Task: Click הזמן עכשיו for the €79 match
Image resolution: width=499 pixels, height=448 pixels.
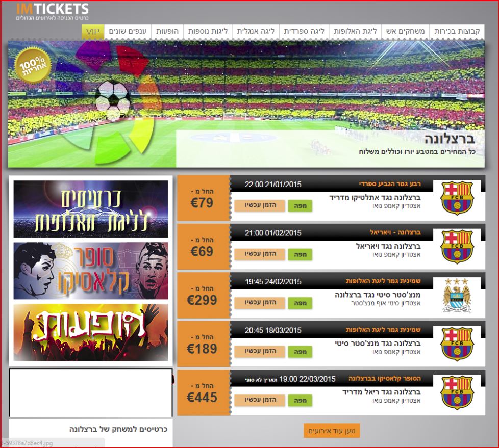Action: [260, 206]
